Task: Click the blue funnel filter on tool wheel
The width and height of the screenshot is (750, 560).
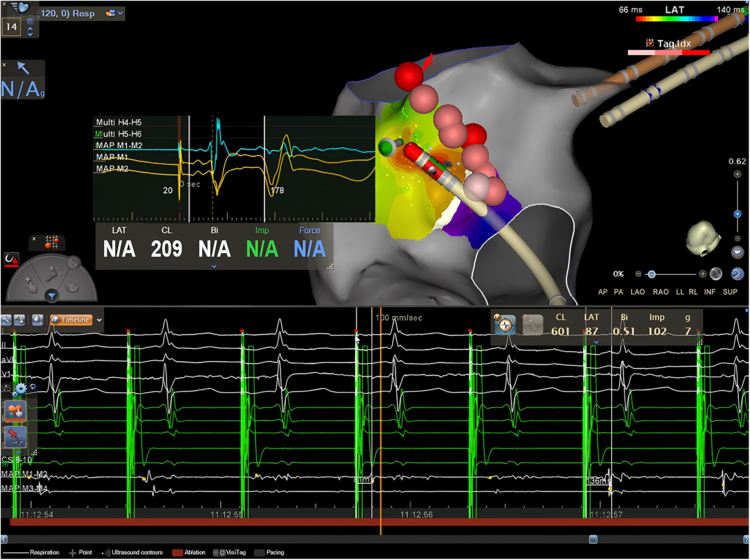Action: (51, 297)
